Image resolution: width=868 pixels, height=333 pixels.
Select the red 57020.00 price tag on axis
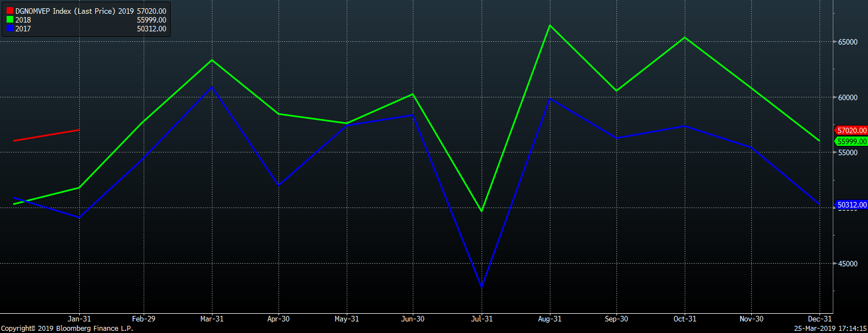(851, 130)
